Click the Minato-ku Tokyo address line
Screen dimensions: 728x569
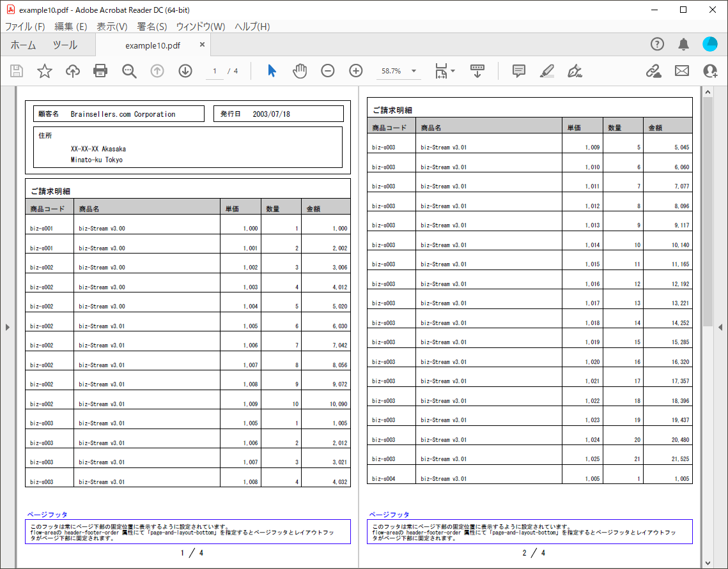coord(97,160)
